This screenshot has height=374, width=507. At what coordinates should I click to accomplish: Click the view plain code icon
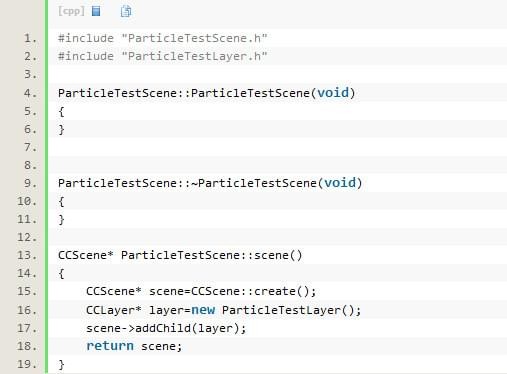coord(96,11)
